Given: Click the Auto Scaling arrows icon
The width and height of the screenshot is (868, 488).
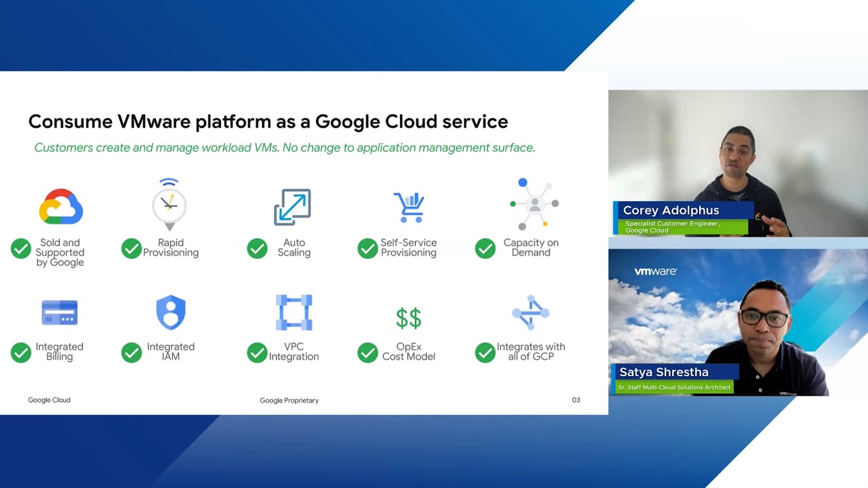Looking at the screenshot, I should [x=292, y=207].
